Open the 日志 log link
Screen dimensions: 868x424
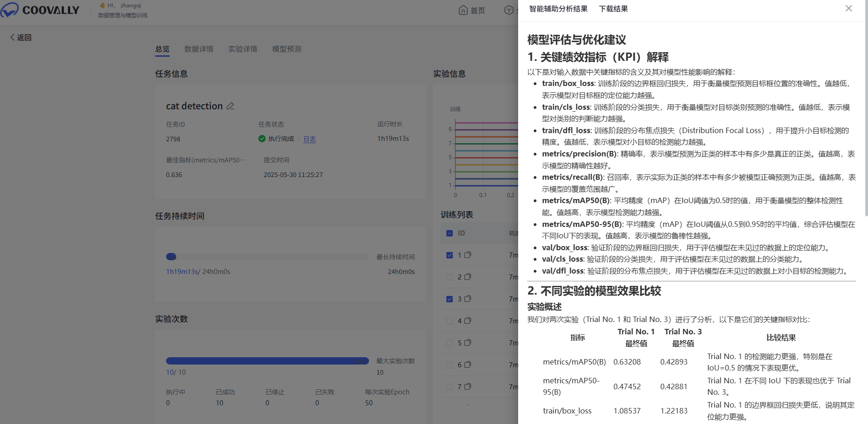[x=310, y=139]
